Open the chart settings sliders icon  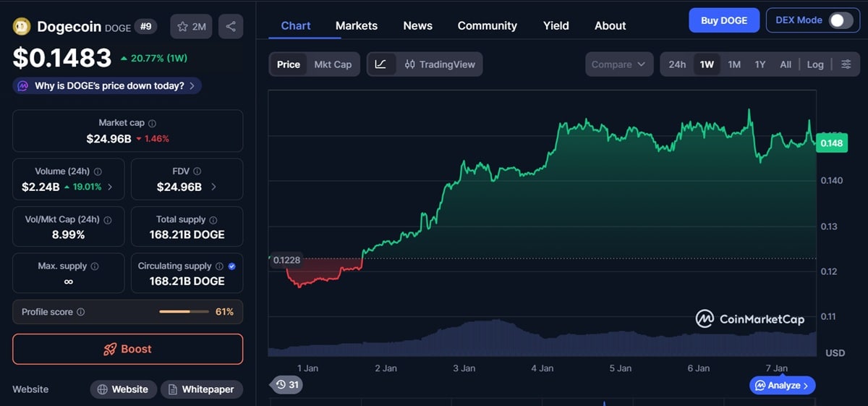pyautogui.click(x=846, y=64)
